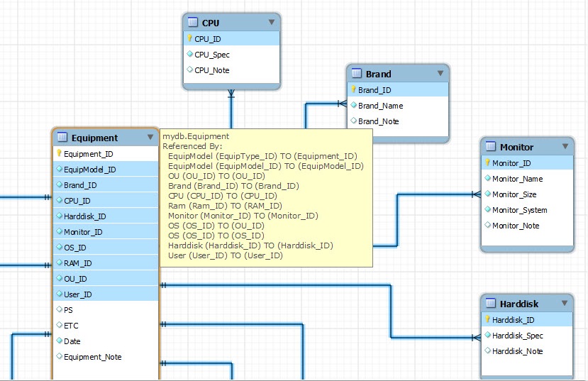Select the Brand table title
Viewport: 588px width, 381px height.
point(378,74)
